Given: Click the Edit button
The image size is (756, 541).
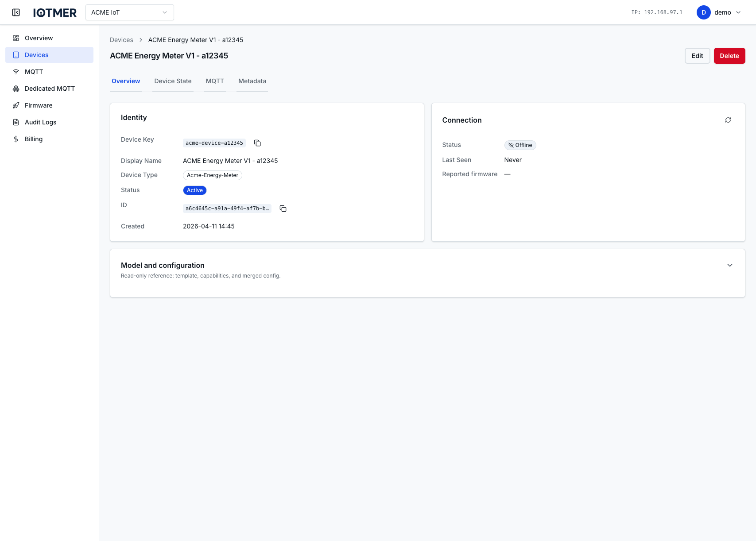Looking at the screenshot, I should click(697, 56).
